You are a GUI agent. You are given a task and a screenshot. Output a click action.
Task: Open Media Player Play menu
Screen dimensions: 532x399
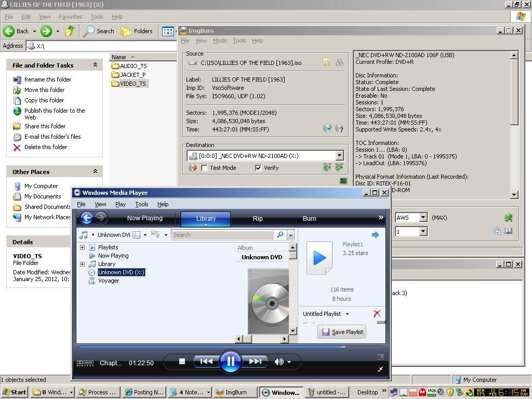coord(121,204)
